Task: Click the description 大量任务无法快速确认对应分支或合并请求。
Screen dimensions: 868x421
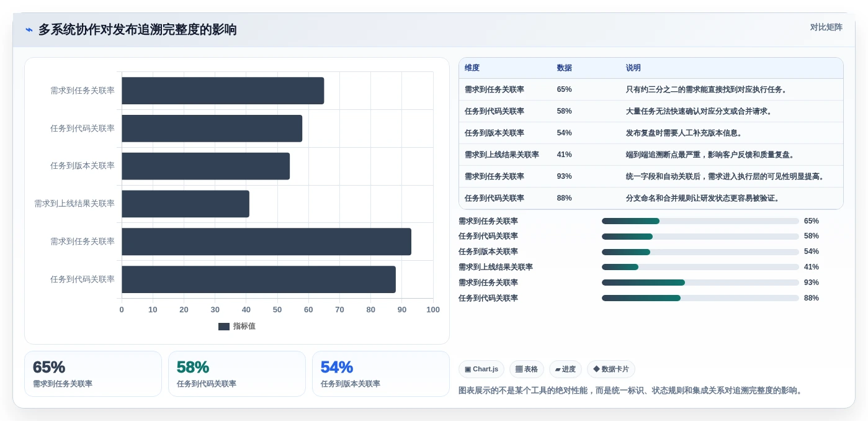Action: 699,111
